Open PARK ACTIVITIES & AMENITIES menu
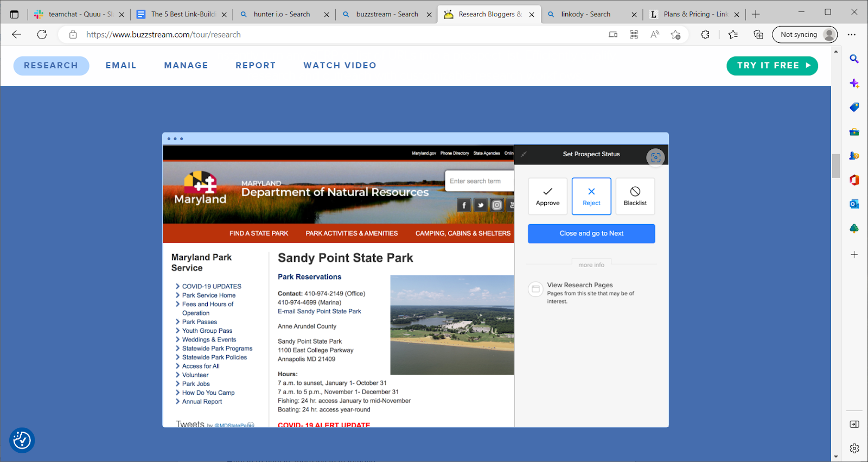 point(352,233)
